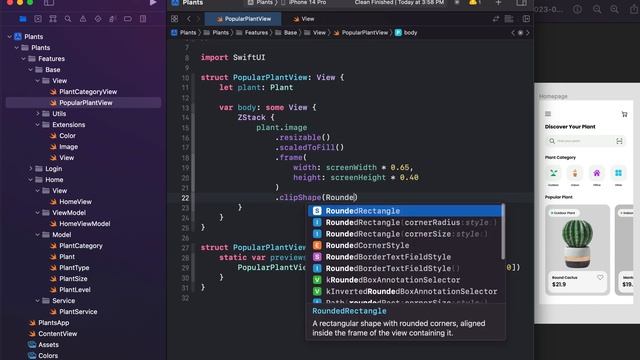Open the HomeViewModel file
640x360 pixels.
click(80, 224)
